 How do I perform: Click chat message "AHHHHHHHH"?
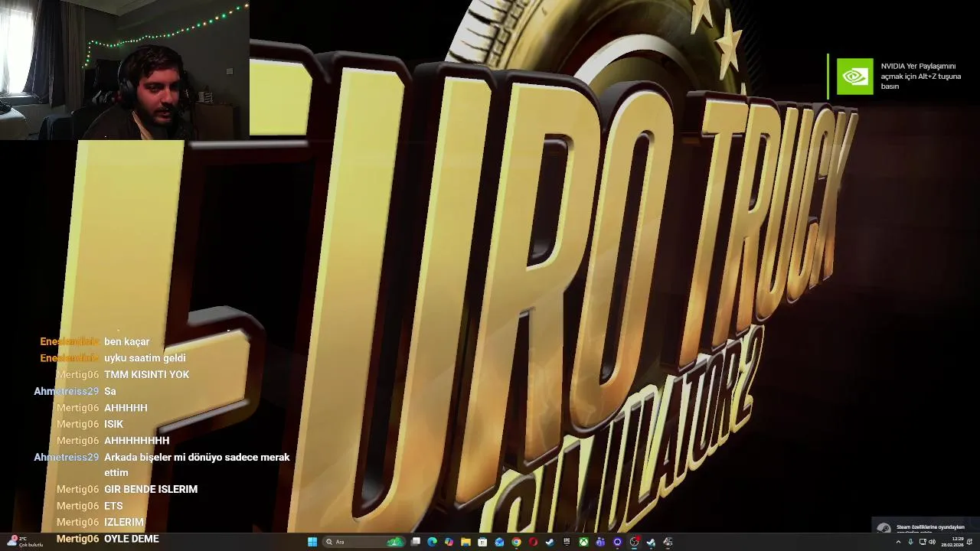click(x=136, y=441)
